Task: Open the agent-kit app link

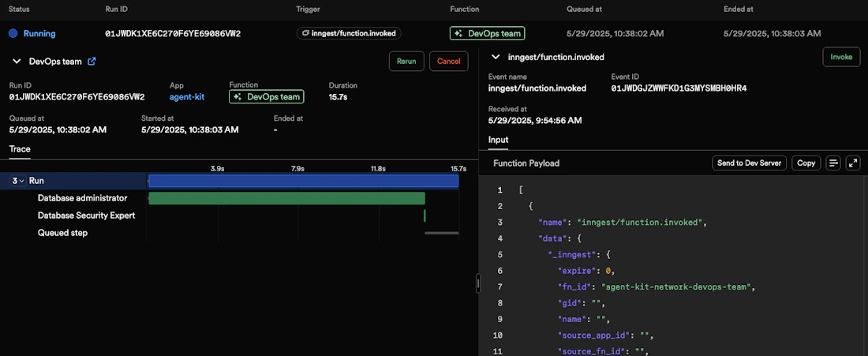Action: (x=189, y=97)
